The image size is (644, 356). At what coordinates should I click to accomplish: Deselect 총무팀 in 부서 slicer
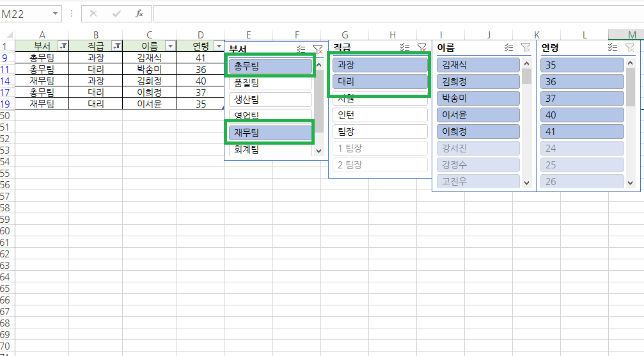271,66
